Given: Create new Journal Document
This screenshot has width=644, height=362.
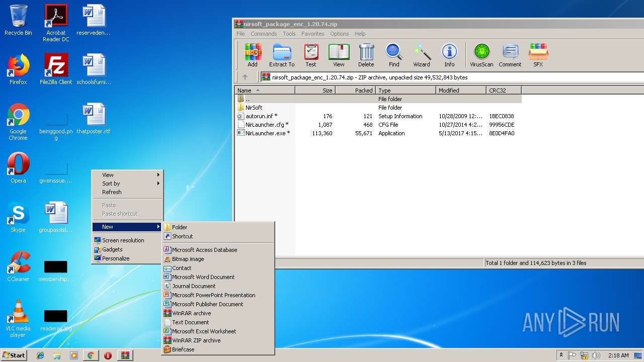Looking at the screenshot, I should point(218,286).
